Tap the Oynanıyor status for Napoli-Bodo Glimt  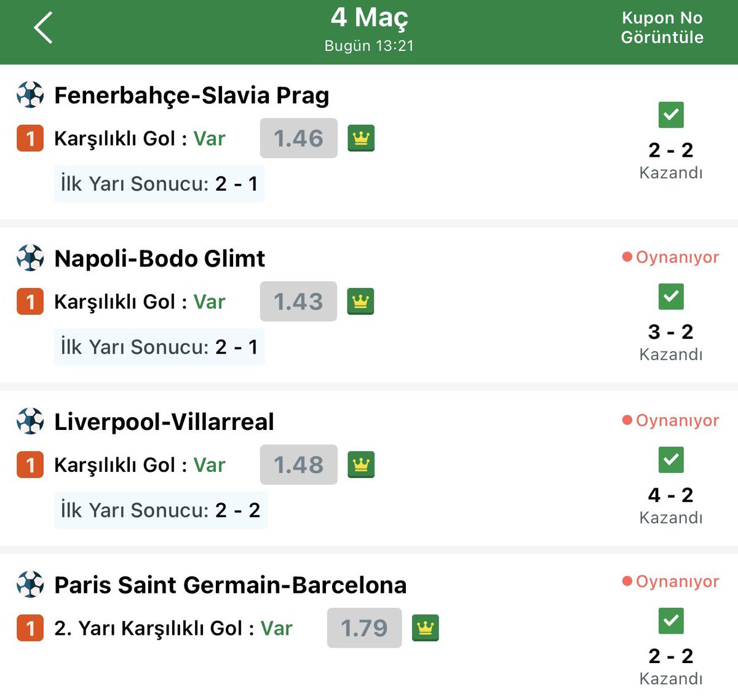click(670, 257)
